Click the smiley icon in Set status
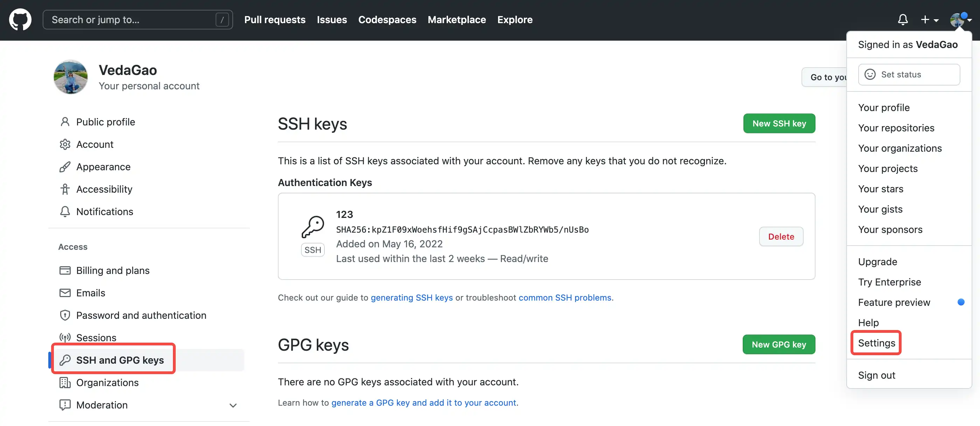Screen dimensions: 980x426 tap(870, 74)
